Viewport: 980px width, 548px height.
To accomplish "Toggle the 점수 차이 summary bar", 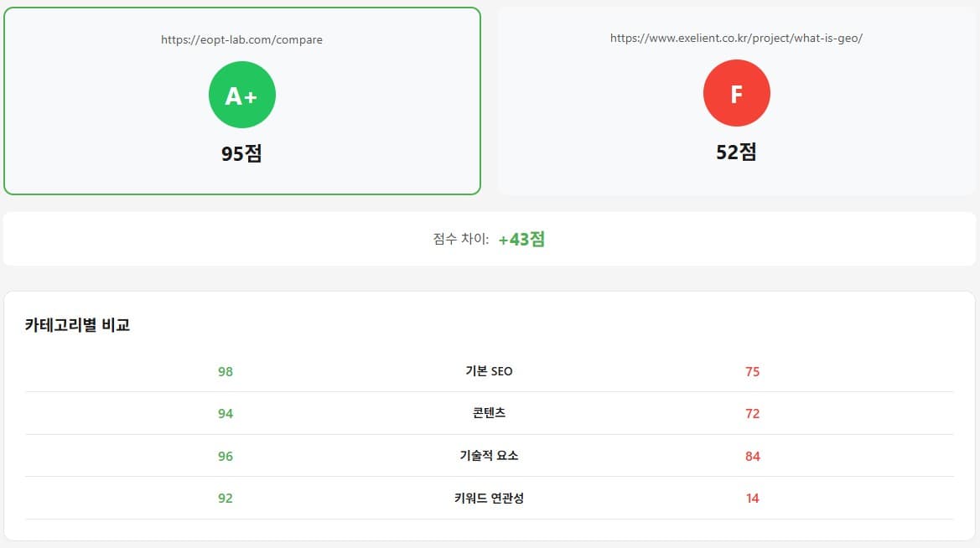I will click(x=490, y=239).
